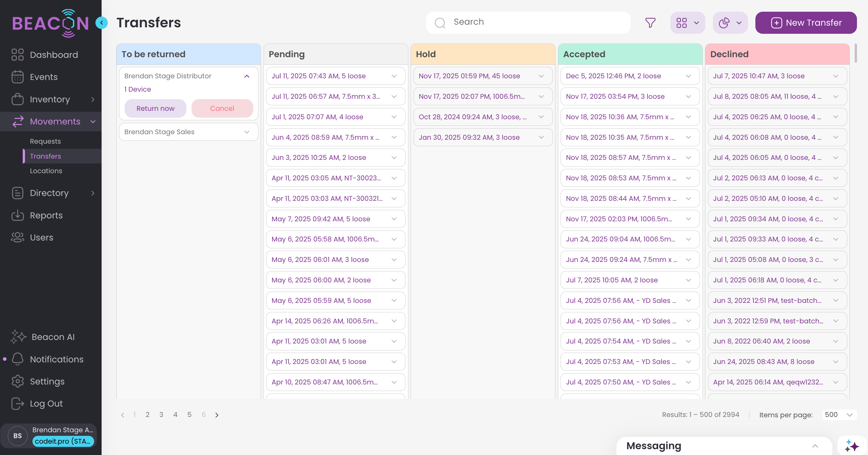
Task: Click the Log Out icon
Action: coord(18,403)
